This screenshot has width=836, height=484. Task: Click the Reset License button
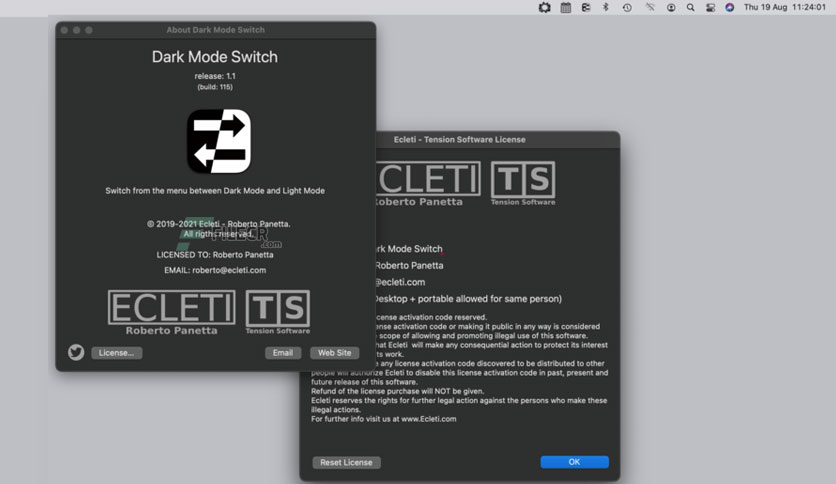point(346,462)
